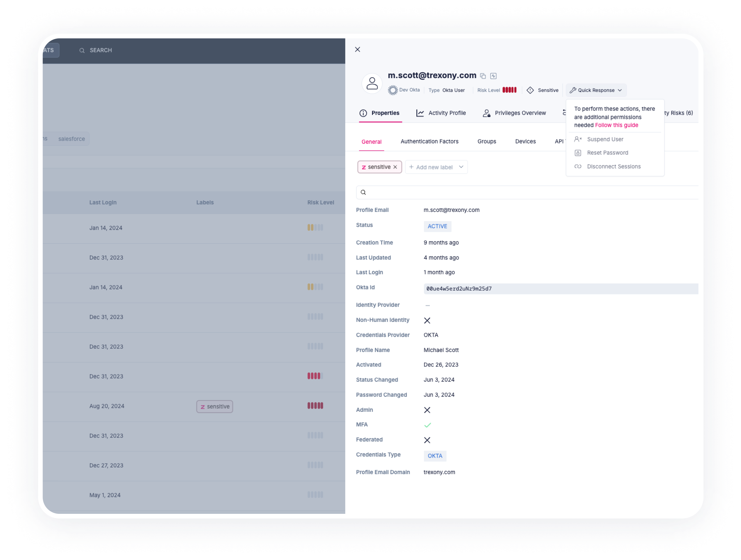Click the MFA green checkmark
Screen dimensions: 741x560
427,425
